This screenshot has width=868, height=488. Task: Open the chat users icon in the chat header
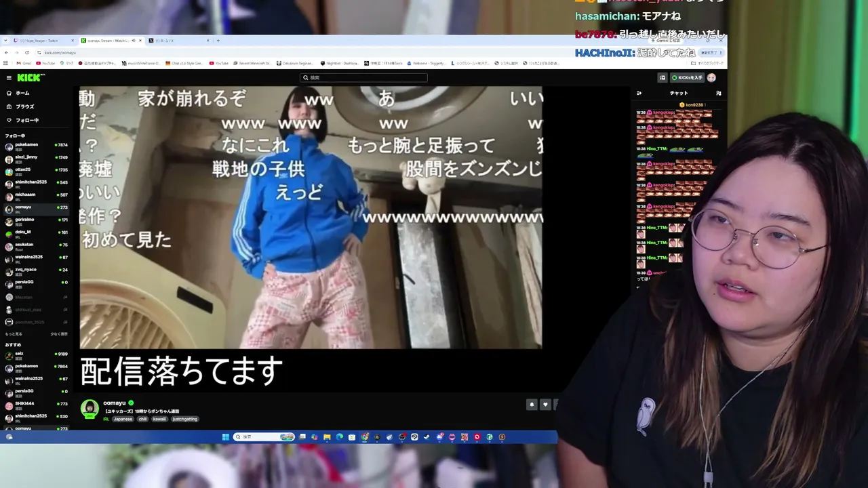tap(719, 94)
